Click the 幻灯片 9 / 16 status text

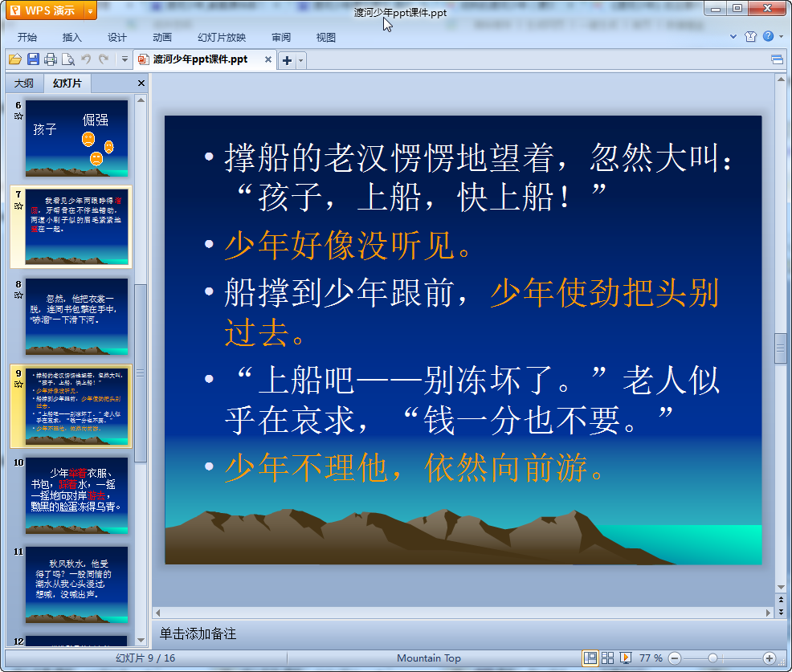click(145, 658)
